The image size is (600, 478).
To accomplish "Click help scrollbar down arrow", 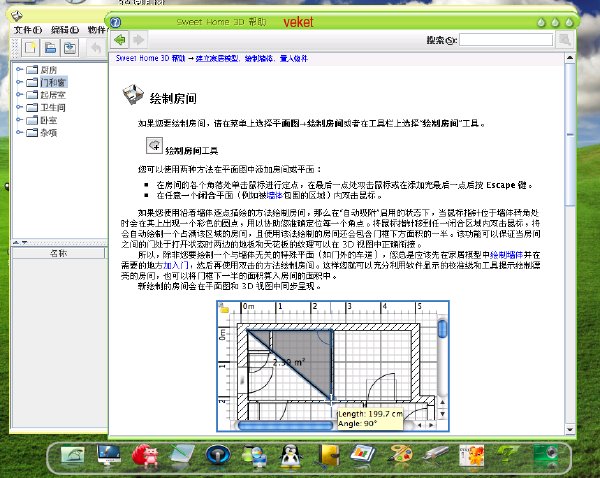I will click(x=570, y=430).
